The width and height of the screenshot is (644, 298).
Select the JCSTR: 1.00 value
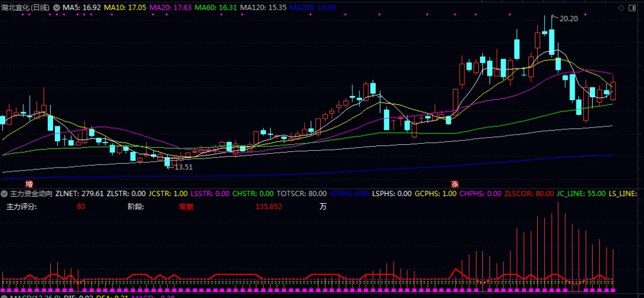point(168,193)
